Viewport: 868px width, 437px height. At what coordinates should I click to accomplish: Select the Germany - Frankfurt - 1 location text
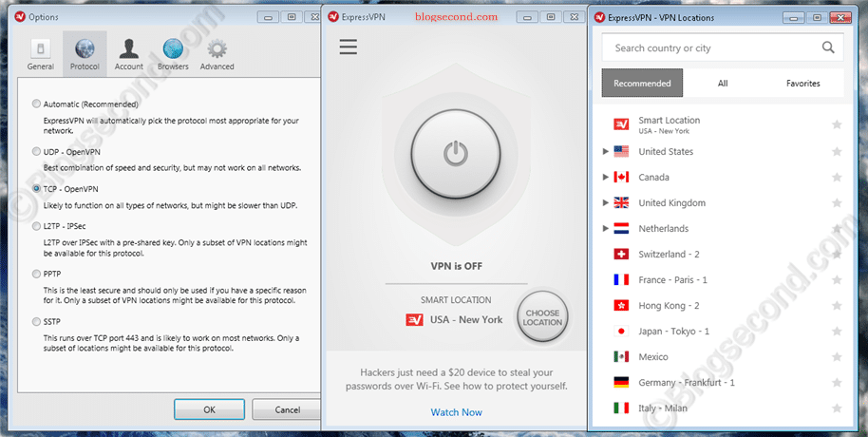[x=687, y=383]
